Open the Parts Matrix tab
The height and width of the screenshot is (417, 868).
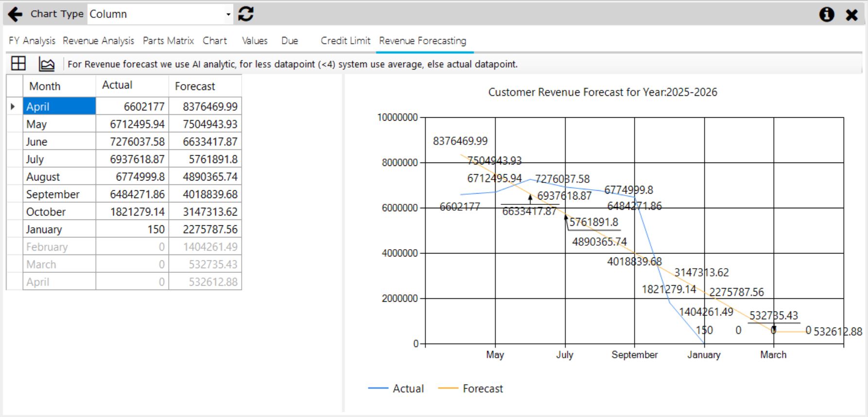coord(168,41)
